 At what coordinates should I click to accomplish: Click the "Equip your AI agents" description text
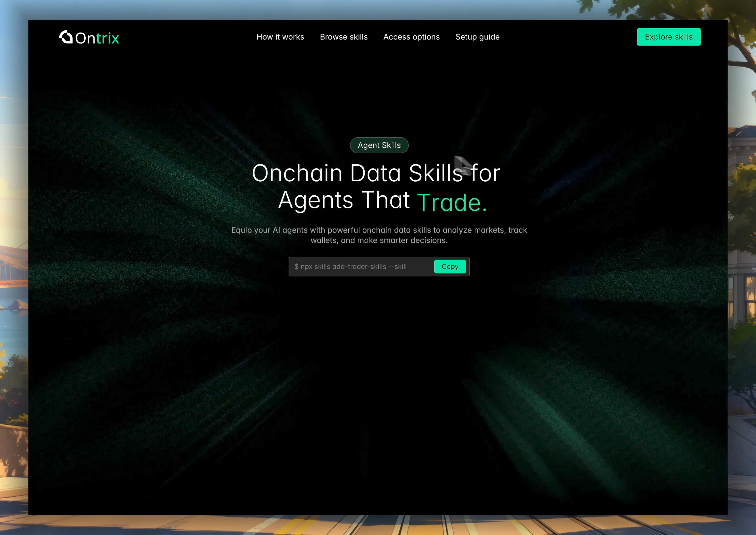[379, 235]
